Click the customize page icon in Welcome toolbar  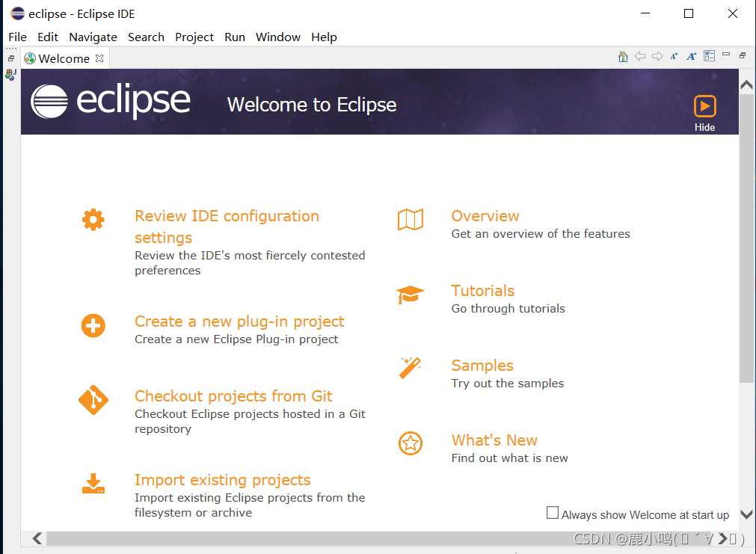(709, 56)
